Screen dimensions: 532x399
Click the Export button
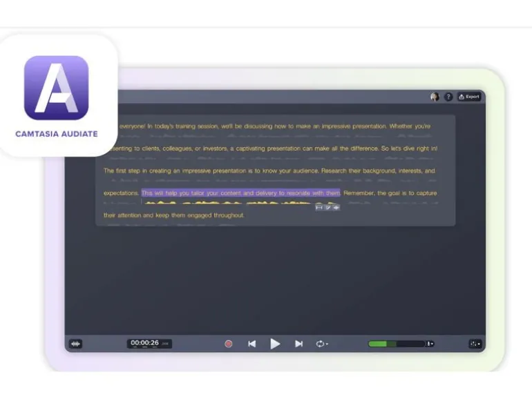click(x=469, y=97)
